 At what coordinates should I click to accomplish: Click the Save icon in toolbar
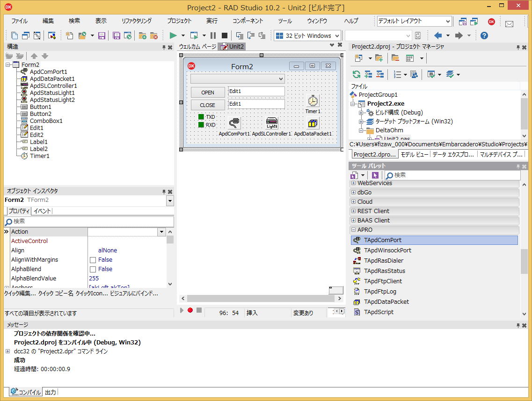click(102, 36)
